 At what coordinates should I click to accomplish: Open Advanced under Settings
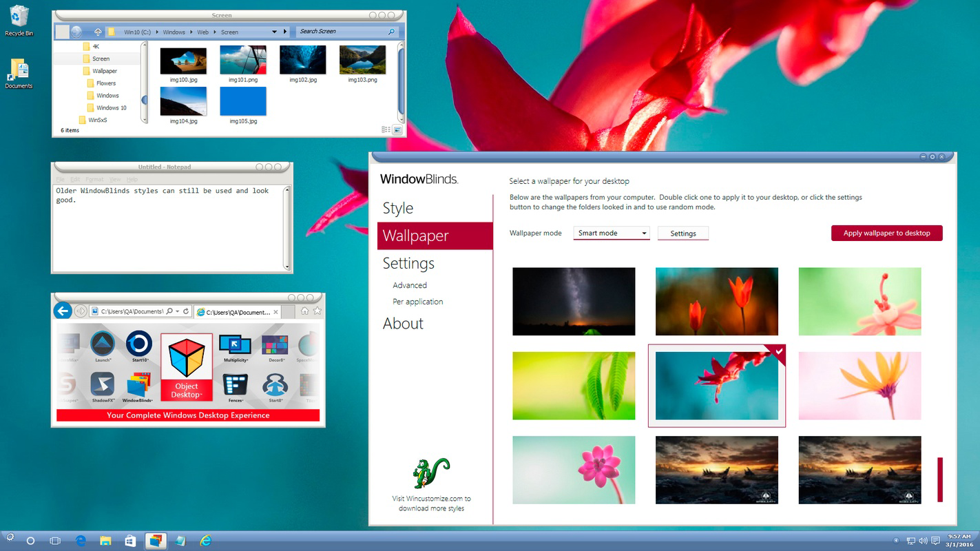(410, 285)
